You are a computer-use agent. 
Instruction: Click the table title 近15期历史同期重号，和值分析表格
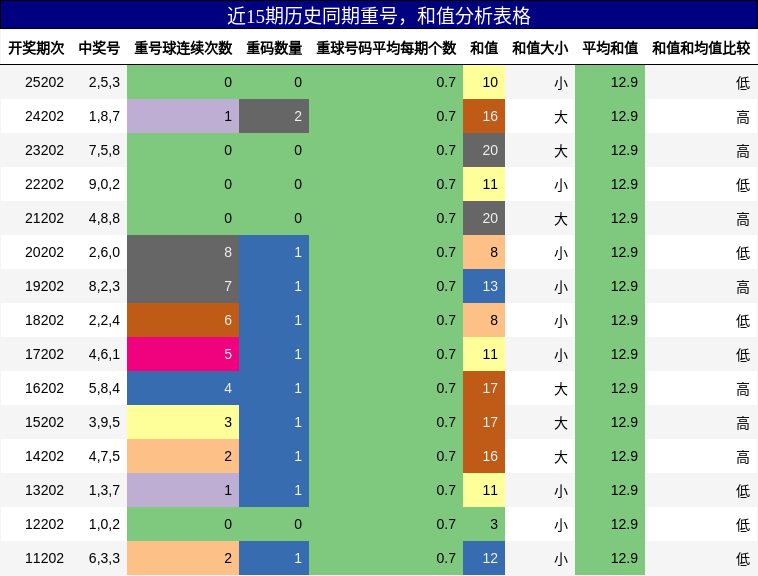379,16
